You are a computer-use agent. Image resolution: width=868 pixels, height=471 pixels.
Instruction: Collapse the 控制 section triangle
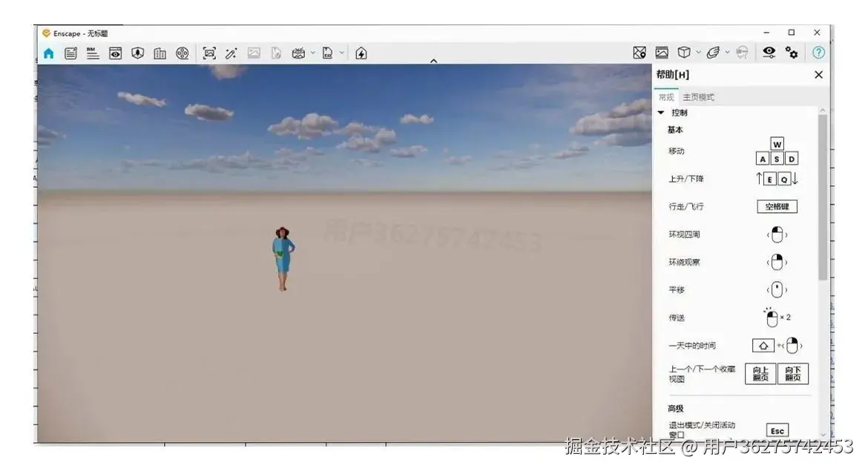pos(661,113)
